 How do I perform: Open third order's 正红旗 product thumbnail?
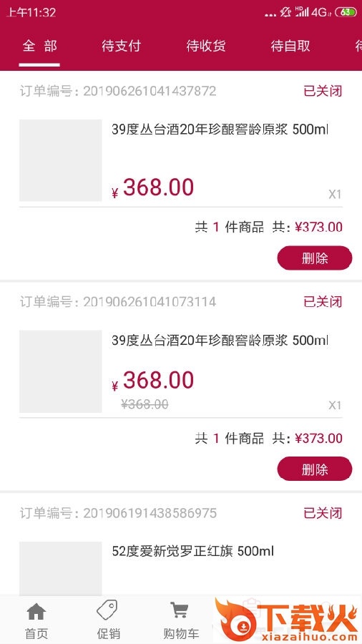pos(60,568)
